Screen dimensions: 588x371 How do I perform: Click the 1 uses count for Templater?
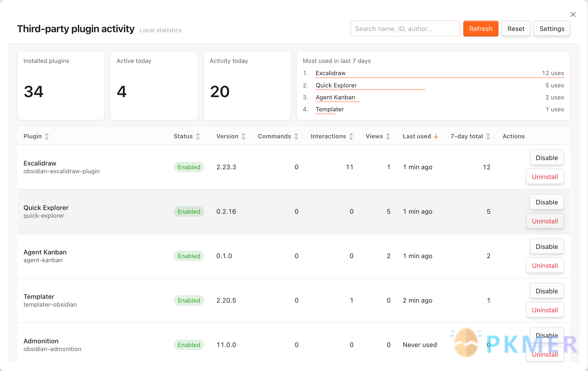click(x=555, y=109)
